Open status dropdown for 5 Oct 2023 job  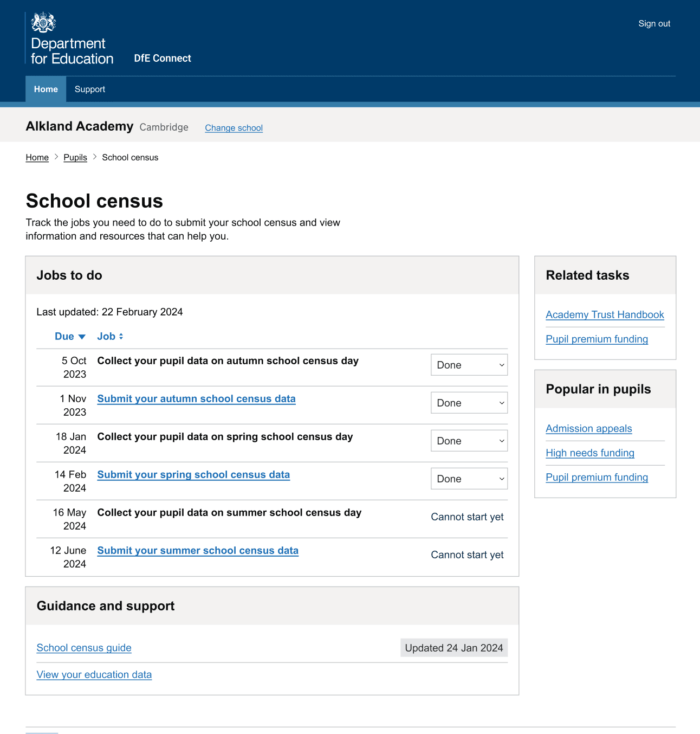coord(469,365)
